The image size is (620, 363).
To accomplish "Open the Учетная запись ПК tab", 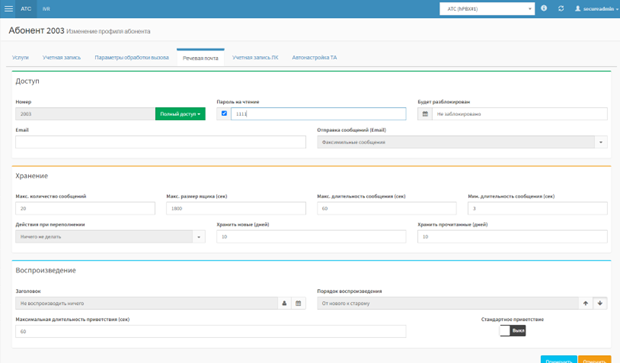I will (255, 57).
